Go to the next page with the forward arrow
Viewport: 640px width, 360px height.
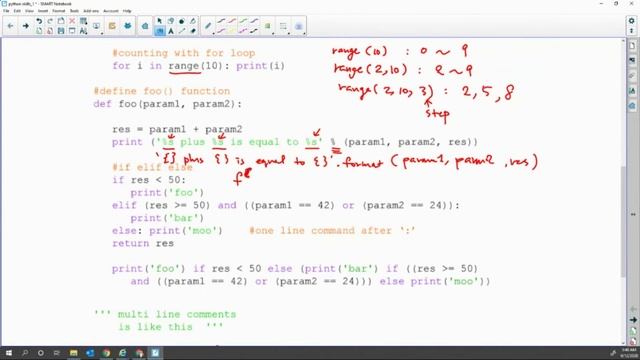click(x=25, y=26)
